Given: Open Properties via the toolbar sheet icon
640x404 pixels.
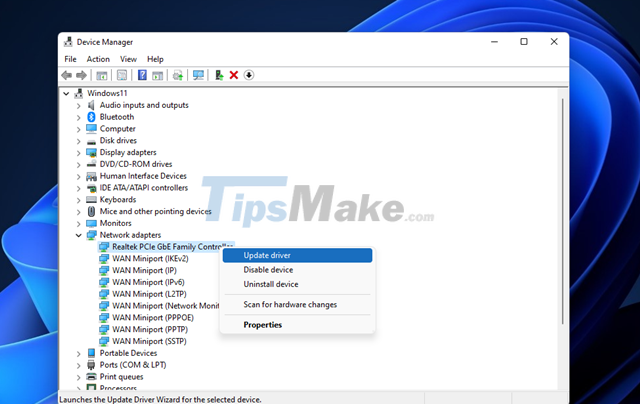Looking at the screenshot, I should tap(122, 75).
